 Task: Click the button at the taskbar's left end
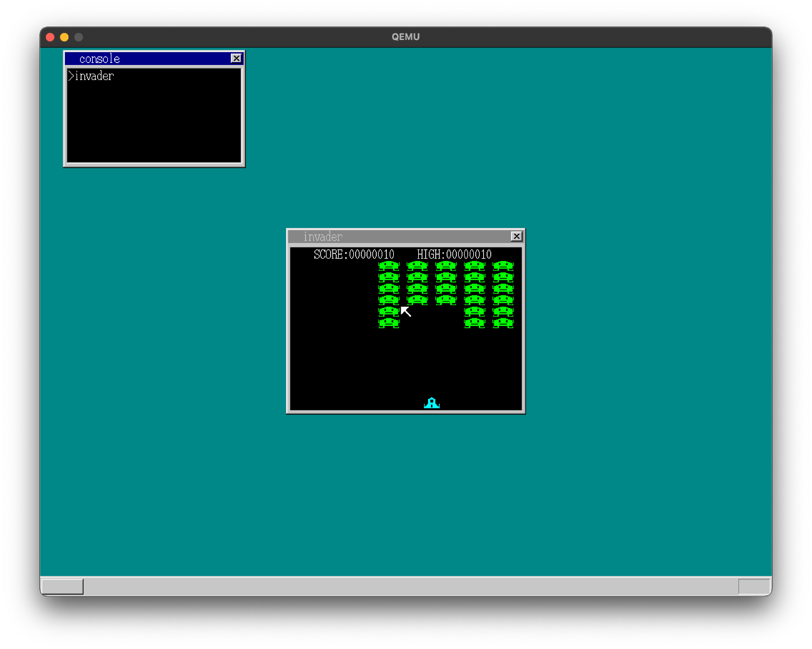coord(63,586)
